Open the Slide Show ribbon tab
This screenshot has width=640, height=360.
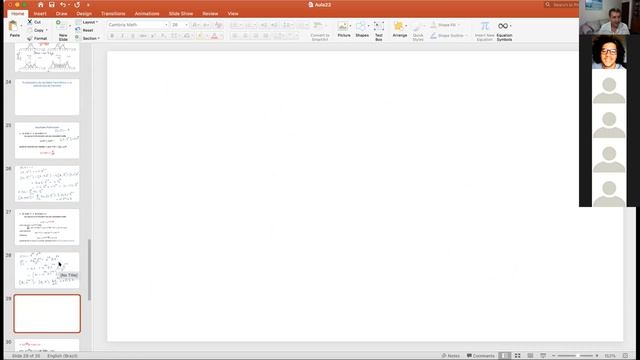[x=181, y=13]
